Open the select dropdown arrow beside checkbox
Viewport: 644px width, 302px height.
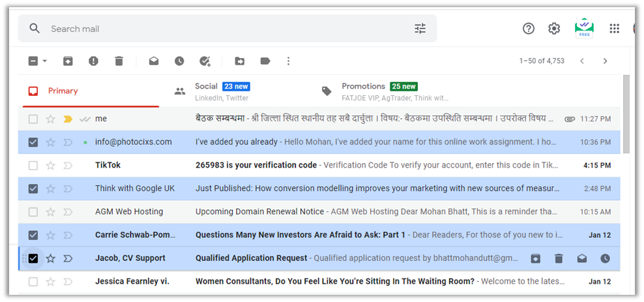pyautogui.click(x=45, y=61)
